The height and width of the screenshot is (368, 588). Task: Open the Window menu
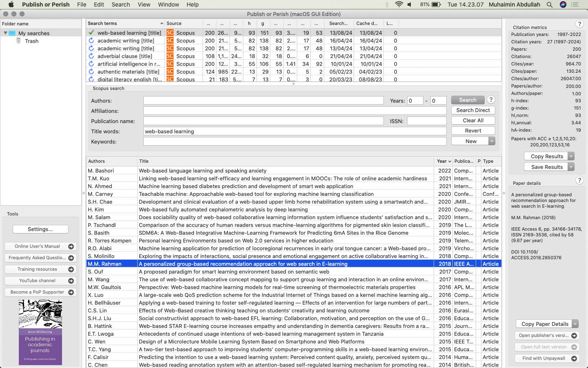pos(168,4)
